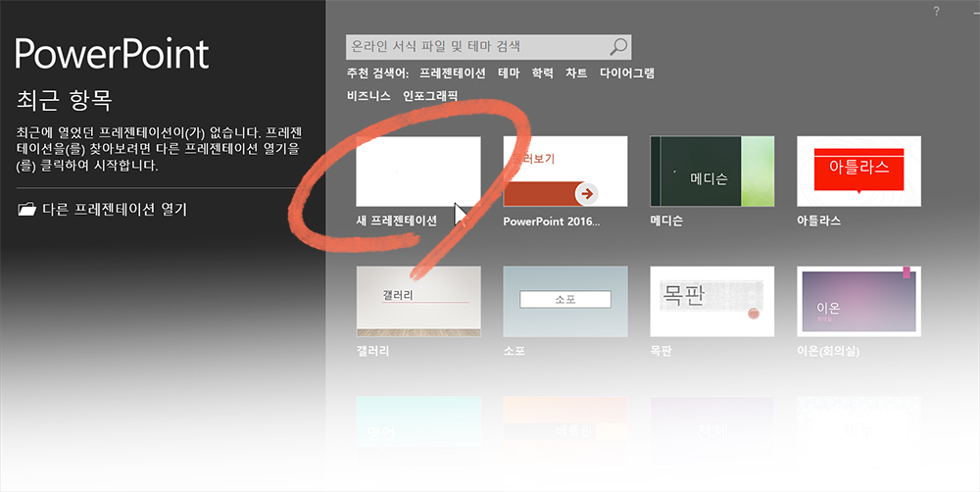Choose the 소포 theme thumbnail

(565, 301)
